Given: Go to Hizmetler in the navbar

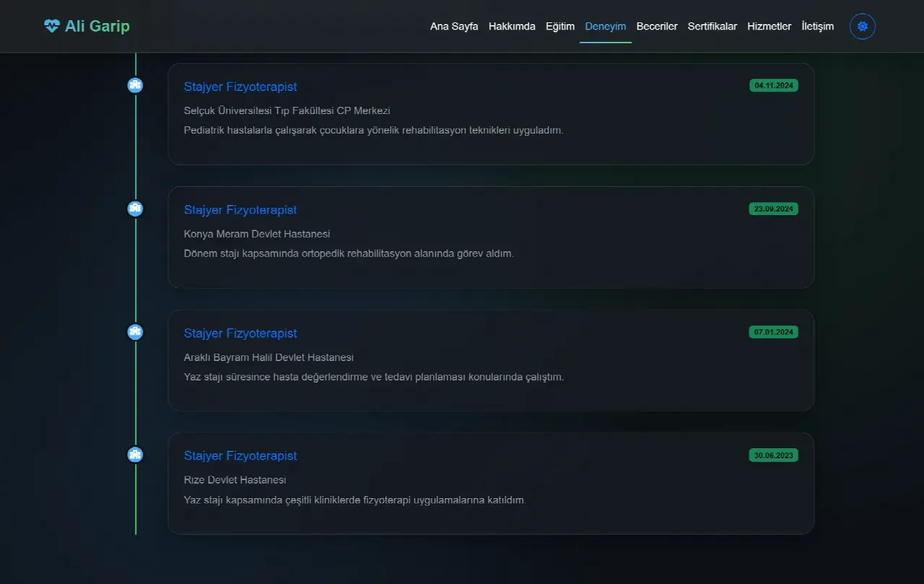Looking at the screenshot, I should pos(770,27).
